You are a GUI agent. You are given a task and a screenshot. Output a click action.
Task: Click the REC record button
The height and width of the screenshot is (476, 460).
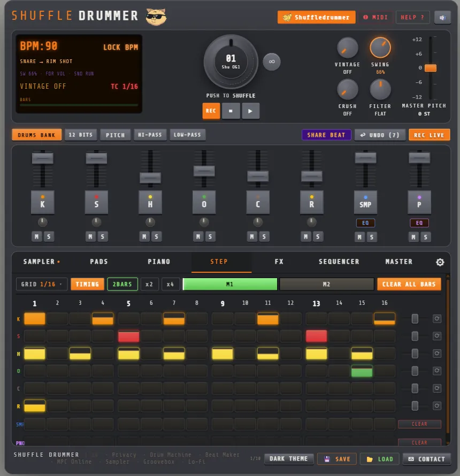(x=211, y=111)
